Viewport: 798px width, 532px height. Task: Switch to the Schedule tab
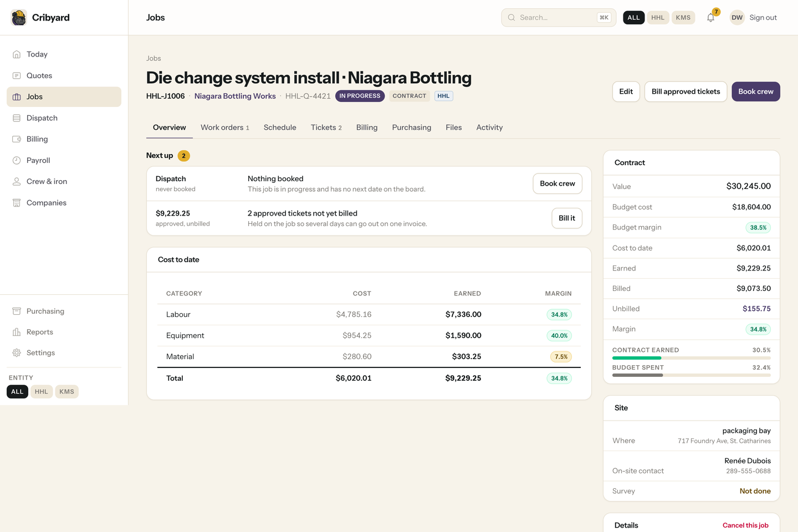[280, 127]
